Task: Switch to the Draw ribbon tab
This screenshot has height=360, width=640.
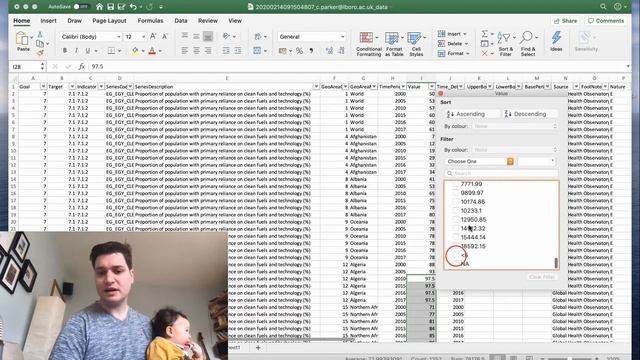Action: tap(74, 20)
